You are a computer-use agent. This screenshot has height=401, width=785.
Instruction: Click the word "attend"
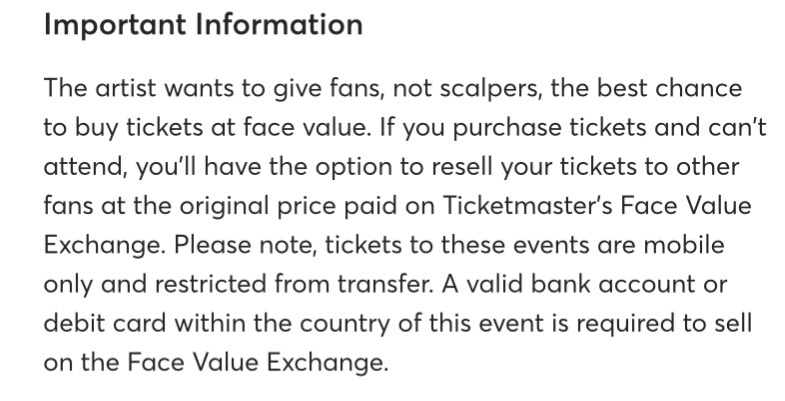point(83,167)
